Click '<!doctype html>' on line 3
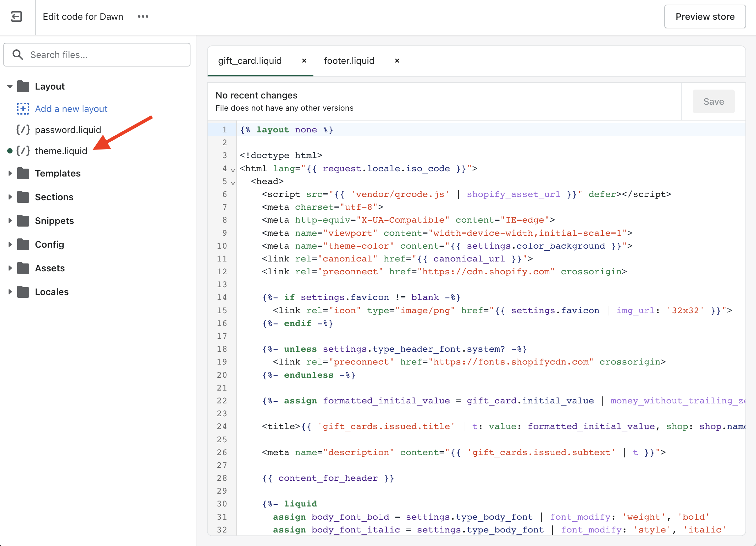This screenshot has width=756, height=546. [x=281, y=155]
